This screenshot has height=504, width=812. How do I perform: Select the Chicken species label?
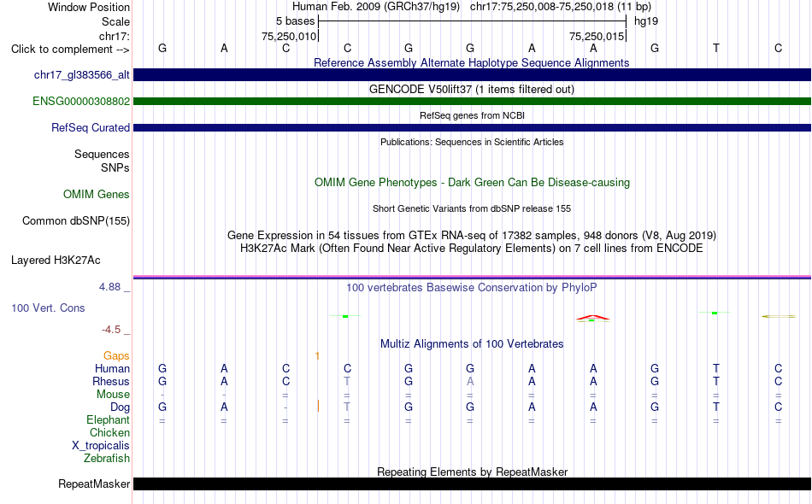coord(109,432)
